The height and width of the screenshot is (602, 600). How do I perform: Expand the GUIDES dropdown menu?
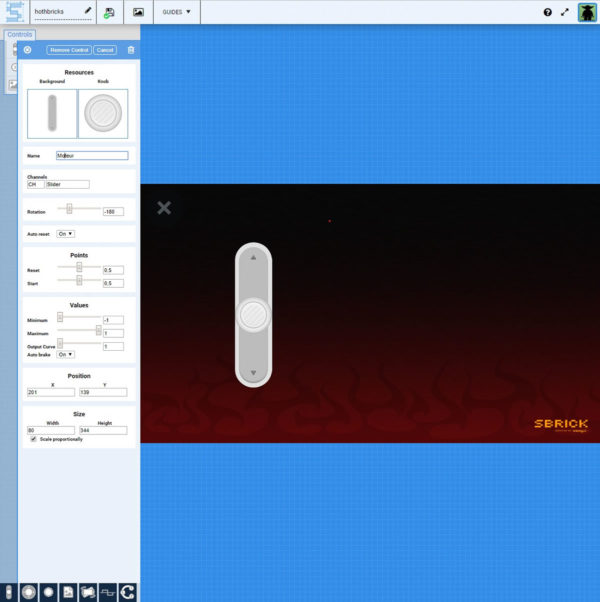point(176,12)
